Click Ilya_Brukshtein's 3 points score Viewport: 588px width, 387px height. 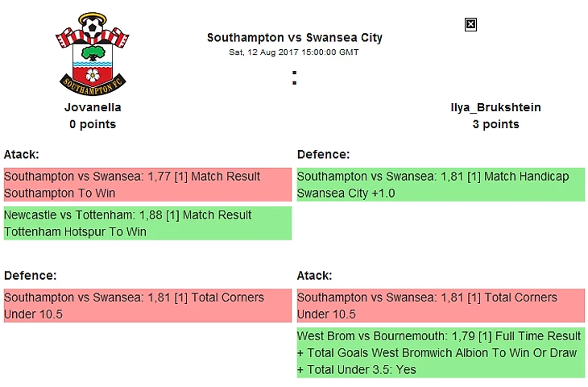(x=495, y=124)
